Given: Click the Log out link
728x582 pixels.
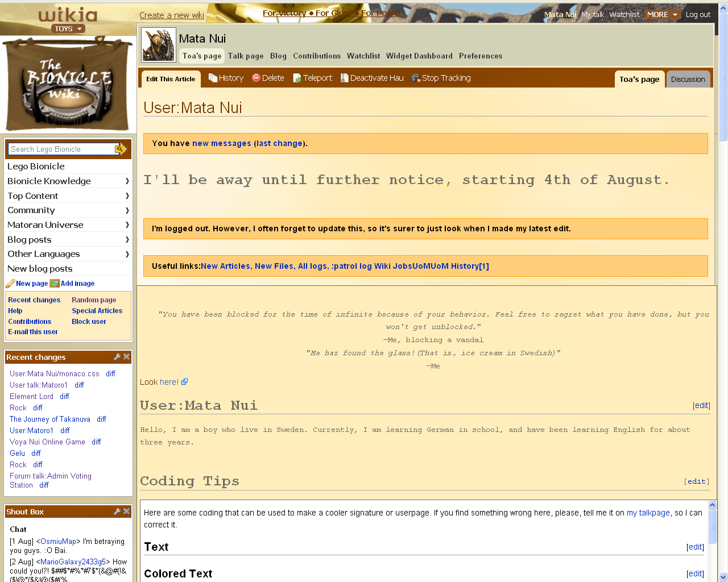Looking at the screenshot, I should pos(698,15).
